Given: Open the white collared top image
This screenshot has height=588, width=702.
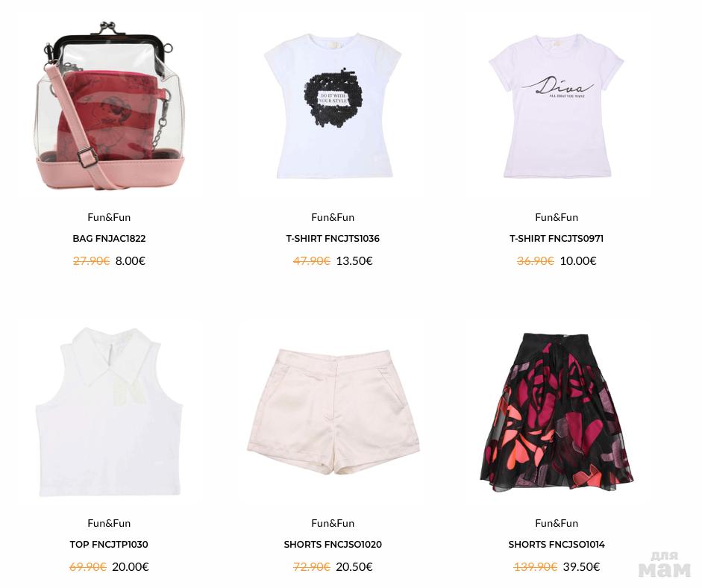Looking at the screenshot, I should (x=109, y=412).
